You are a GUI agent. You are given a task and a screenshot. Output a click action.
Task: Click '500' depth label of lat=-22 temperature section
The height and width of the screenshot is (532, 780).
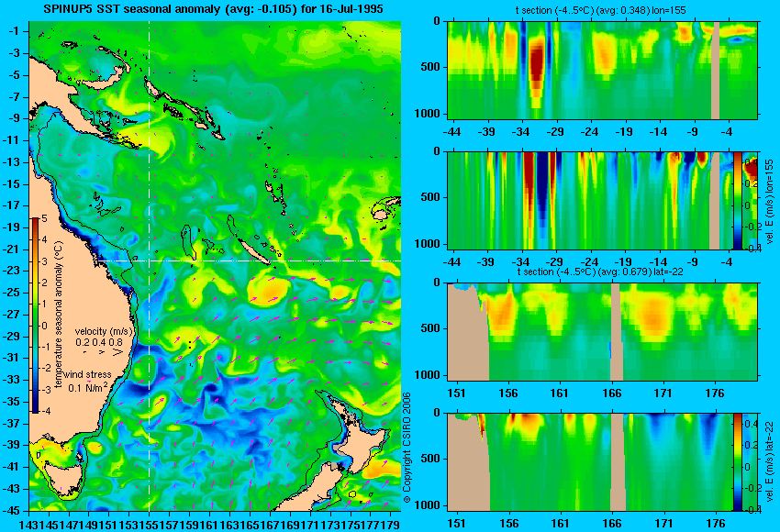point(430,328)
